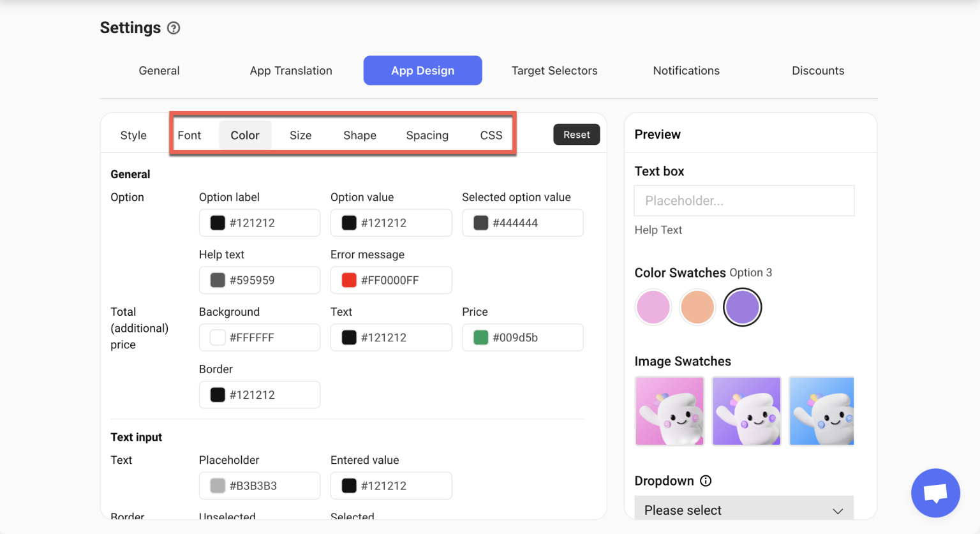Select the pink color swatch

[653, 307]
